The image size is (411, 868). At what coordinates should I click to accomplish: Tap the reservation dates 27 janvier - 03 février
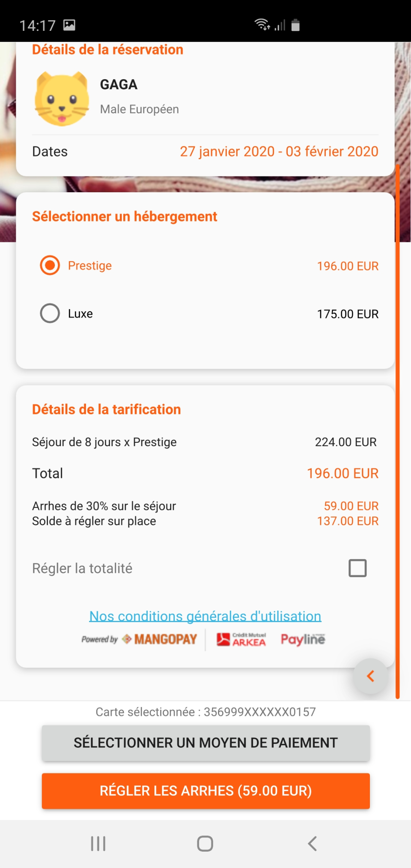coord(279,152)
